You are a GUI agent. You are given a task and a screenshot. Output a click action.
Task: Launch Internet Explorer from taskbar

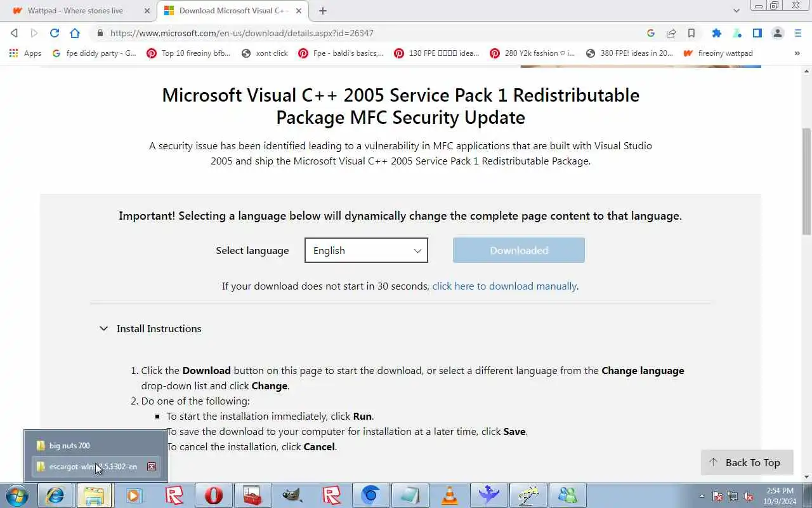coord(55,495)
